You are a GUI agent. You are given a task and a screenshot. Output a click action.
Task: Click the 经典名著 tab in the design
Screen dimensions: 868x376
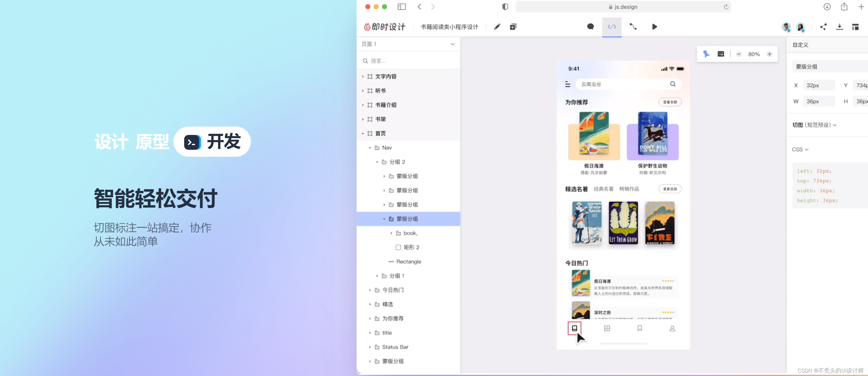tap(603, 189)
